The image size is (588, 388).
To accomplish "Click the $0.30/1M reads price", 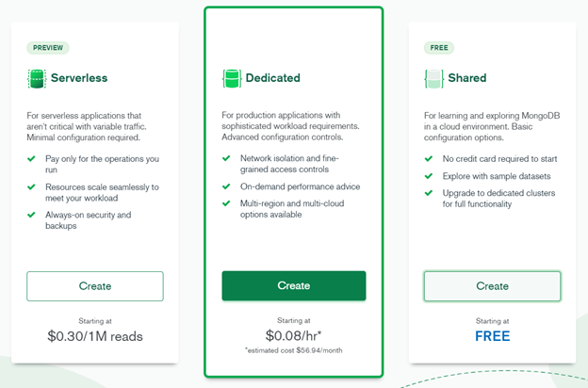I will [x=94, y=336].
